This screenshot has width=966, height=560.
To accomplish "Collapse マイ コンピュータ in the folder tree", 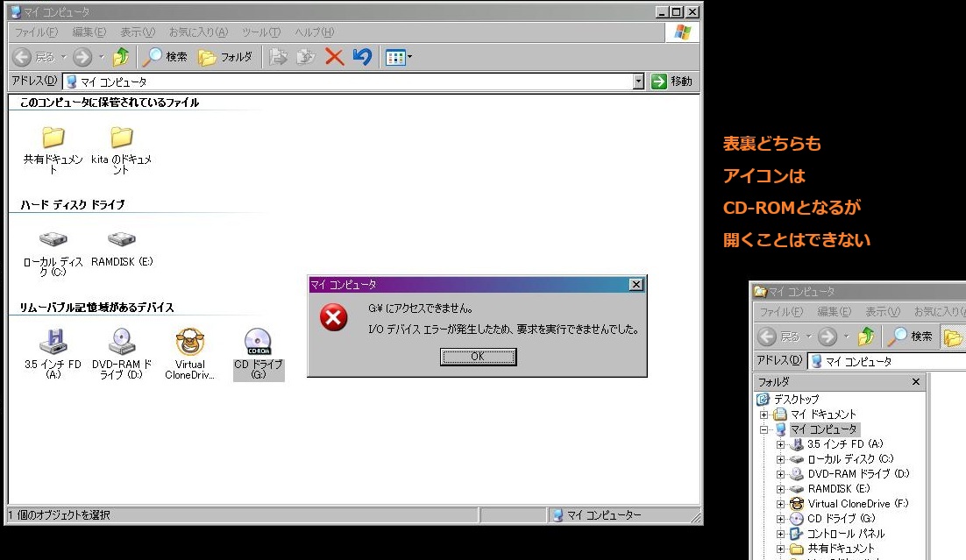I will [x=764, y=429].
